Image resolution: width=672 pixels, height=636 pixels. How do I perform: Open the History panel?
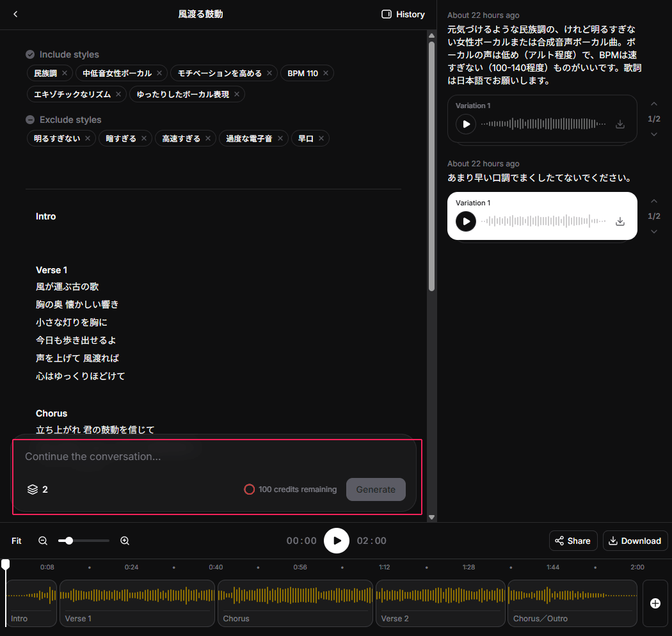point(403,14)
